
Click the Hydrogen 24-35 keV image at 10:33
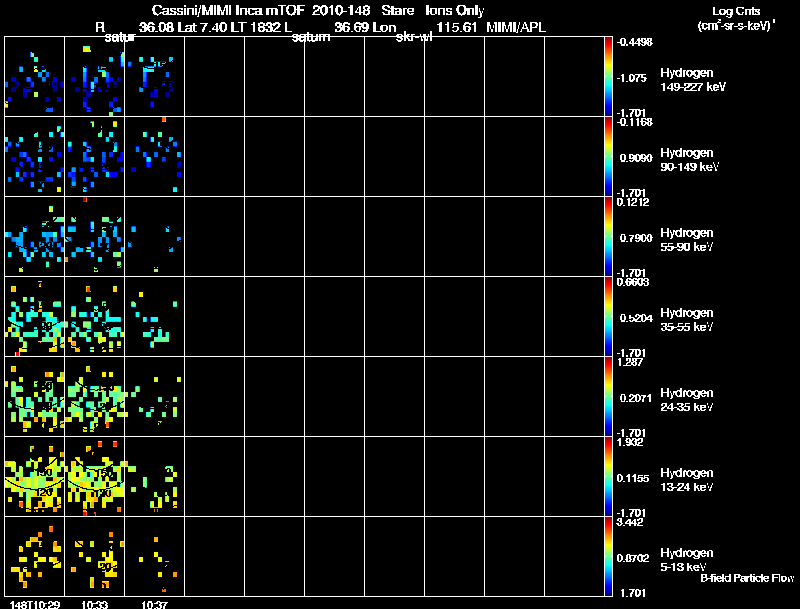(x=94, y=397)
